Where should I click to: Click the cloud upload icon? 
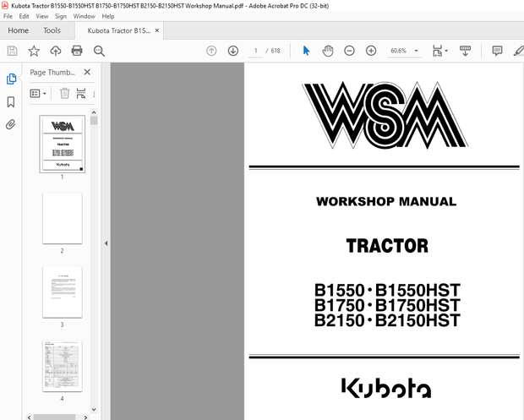56,51
